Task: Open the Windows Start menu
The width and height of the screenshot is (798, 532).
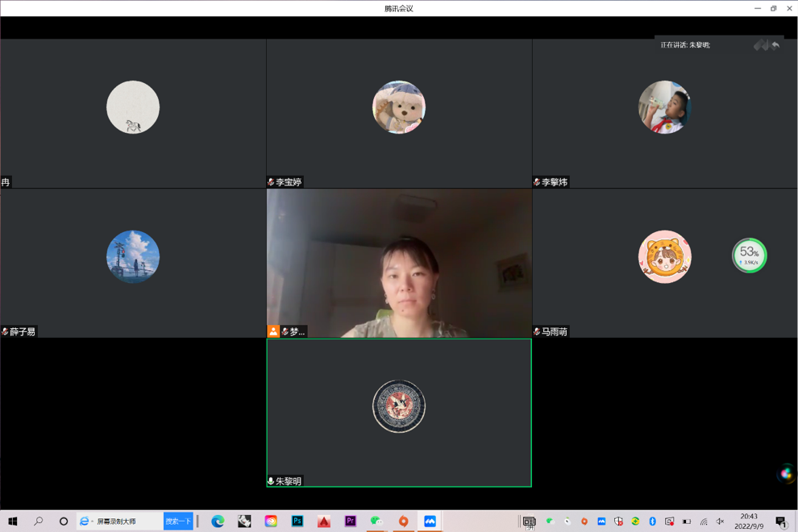Action: [x=15, y=520]
